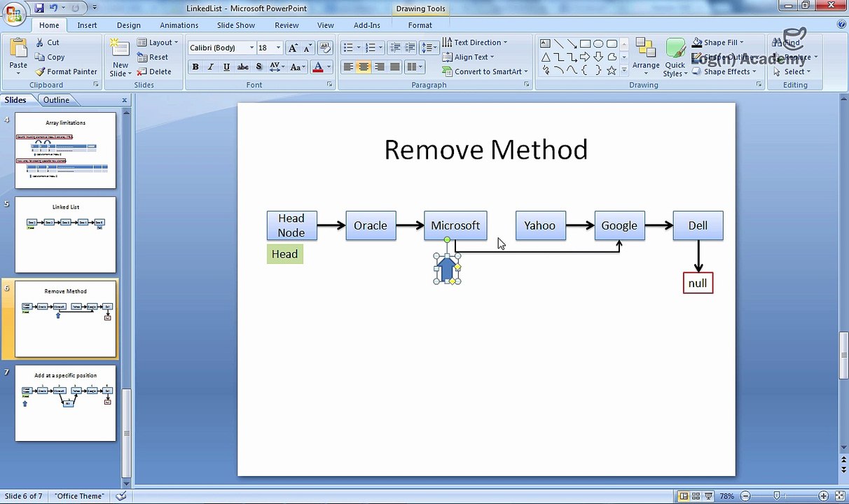Screen dimensions: 849x504
Task: Toggle underline formatting
Action: pos(226,67)
